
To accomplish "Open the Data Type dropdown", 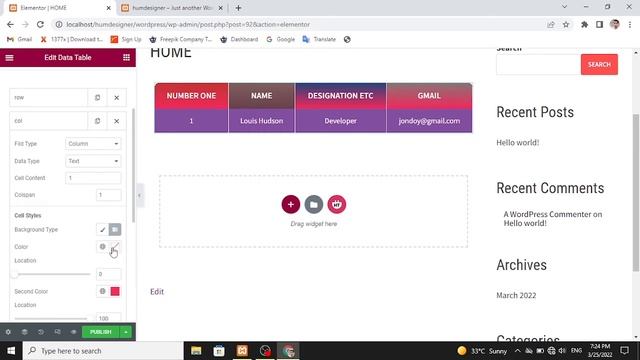I will [x=93, y=161].
